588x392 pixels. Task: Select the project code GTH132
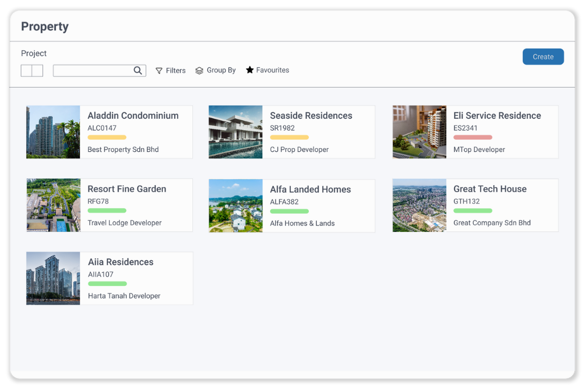[x=467, y=201]
